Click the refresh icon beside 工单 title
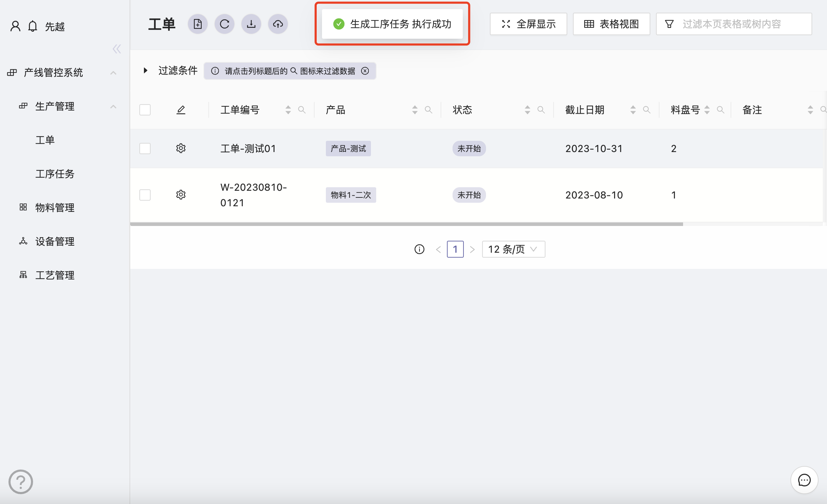 (225, 24)
